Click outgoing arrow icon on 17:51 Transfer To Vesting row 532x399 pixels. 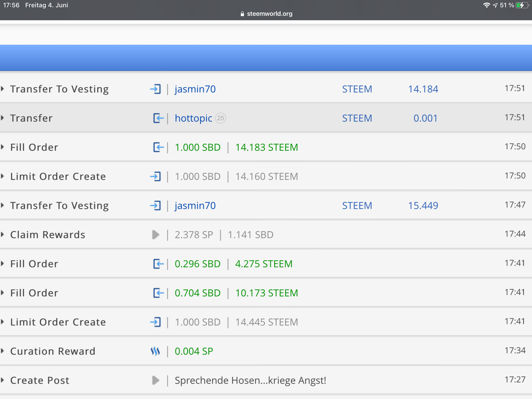[155, 89]
